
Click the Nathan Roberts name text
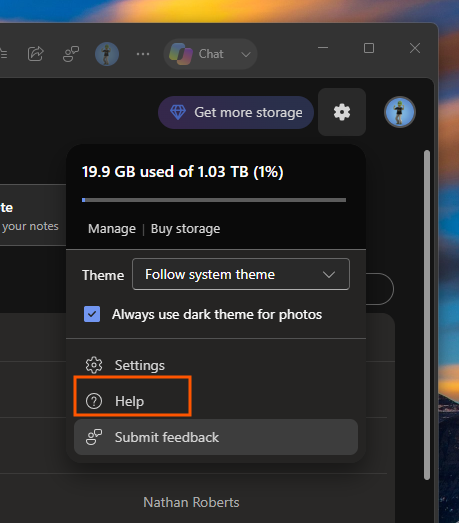click(191, 502)
